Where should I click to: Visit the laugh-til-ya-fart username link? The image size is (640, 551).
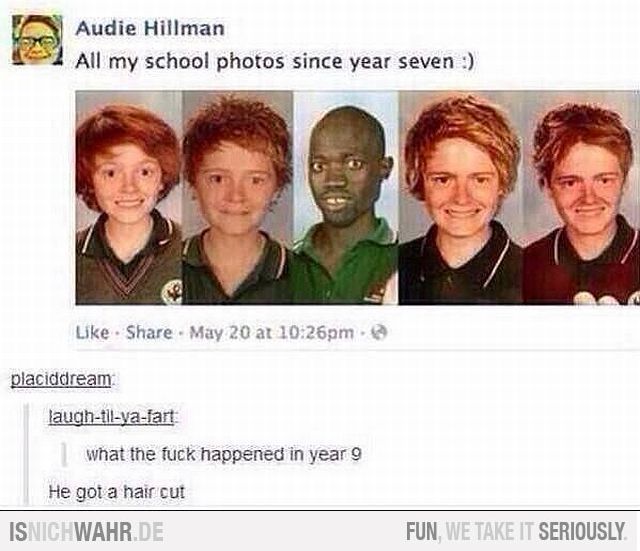[x=111, y=417]
